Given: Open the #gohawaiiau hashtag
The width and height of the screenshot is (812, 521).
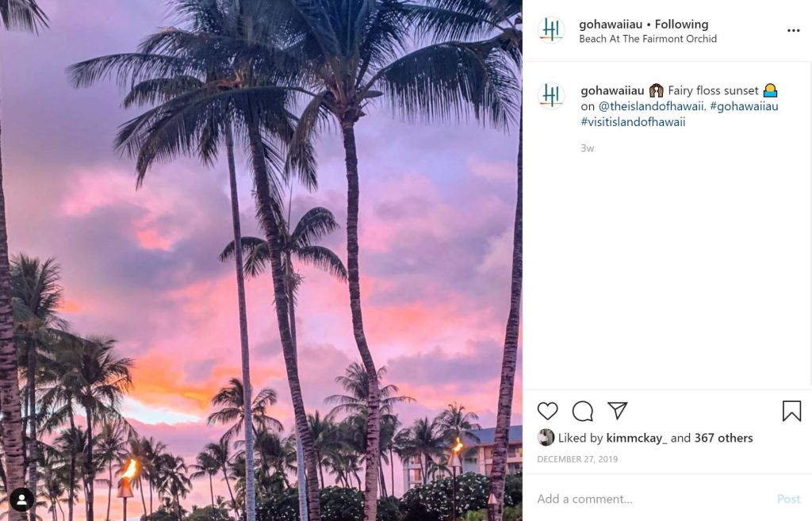Looking at the screenshot, I should click(742, 106).
